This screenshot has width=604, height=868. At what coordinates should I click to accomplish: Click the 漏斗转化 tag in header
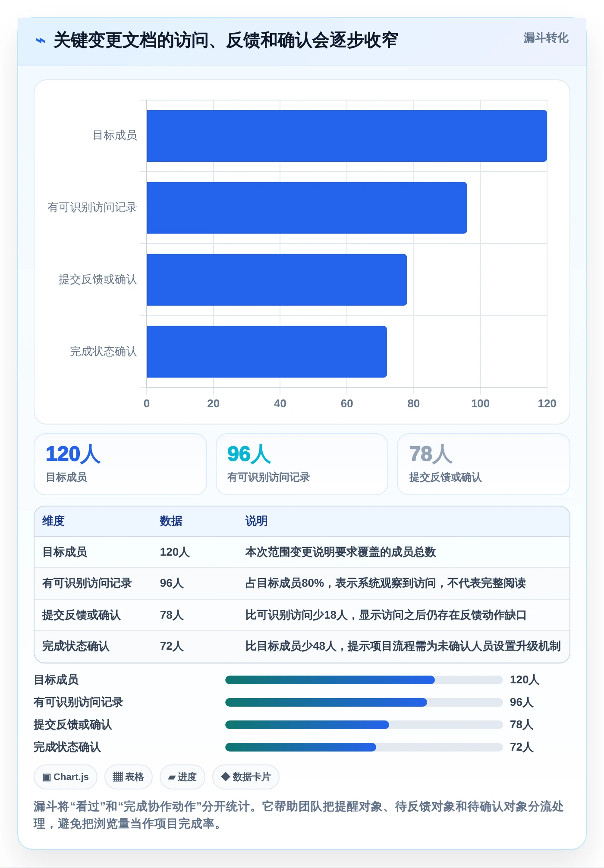(x=546, y=38)
